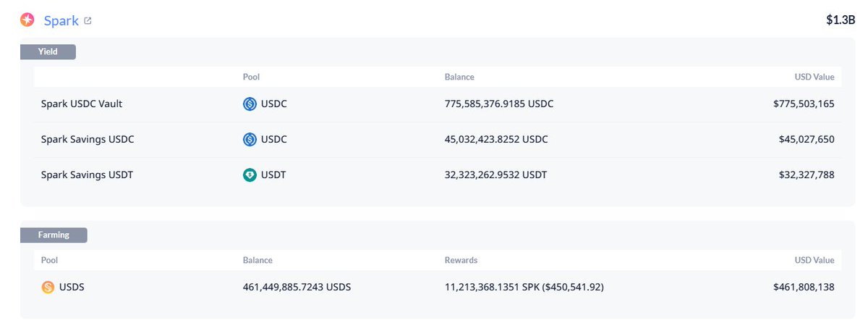
Task: Click the Spark protocol logo icon
Action: point(27,20)
